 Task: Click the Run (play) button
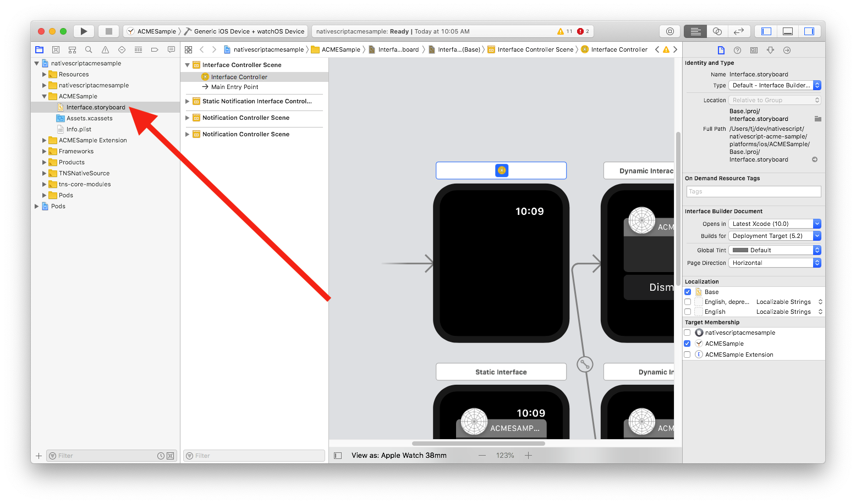coord(84,31)
